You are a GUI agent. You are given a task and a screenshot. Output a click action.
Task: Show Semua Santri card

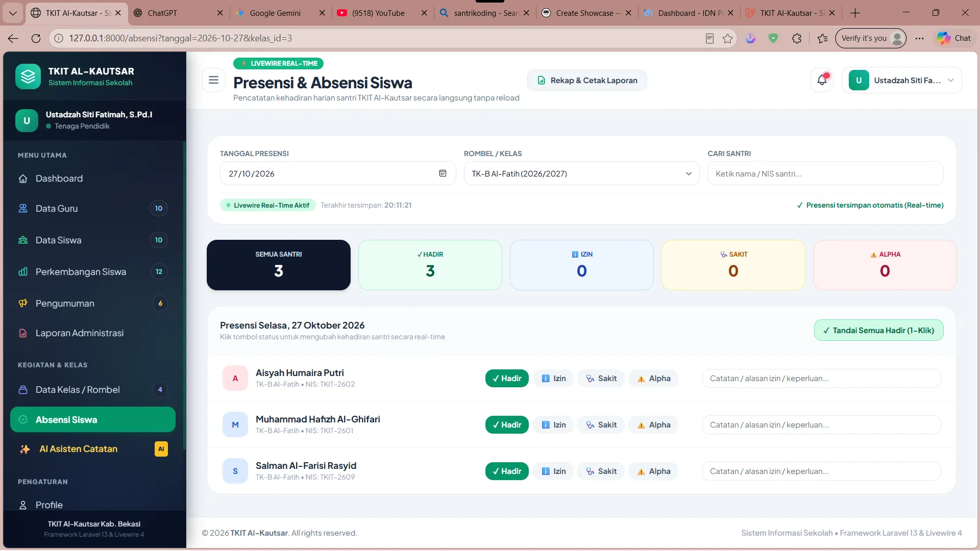tap(279, 265)
